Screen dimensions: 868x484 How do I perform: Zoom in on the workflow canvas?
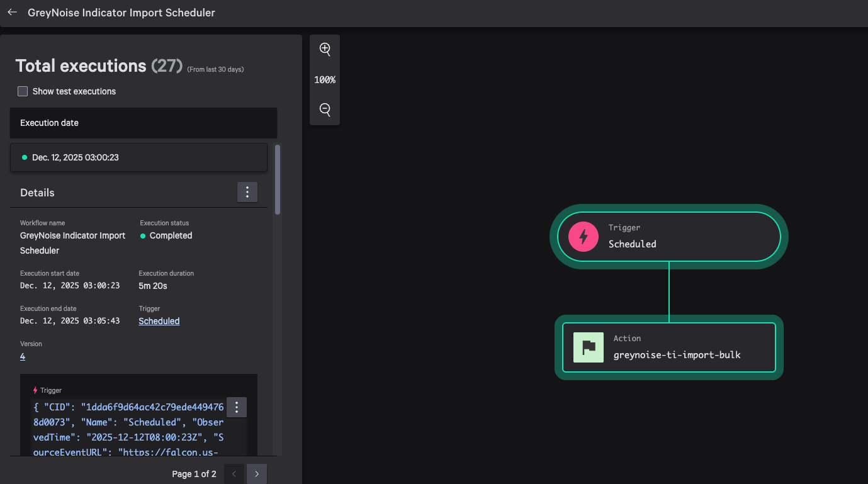click(x=325, y=49)
